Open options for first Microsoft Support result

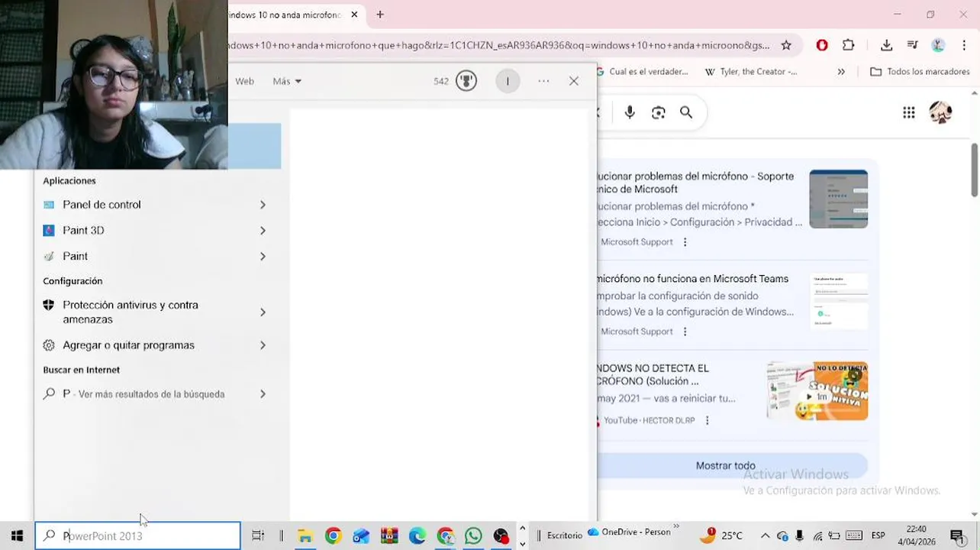tap(685, 242)
